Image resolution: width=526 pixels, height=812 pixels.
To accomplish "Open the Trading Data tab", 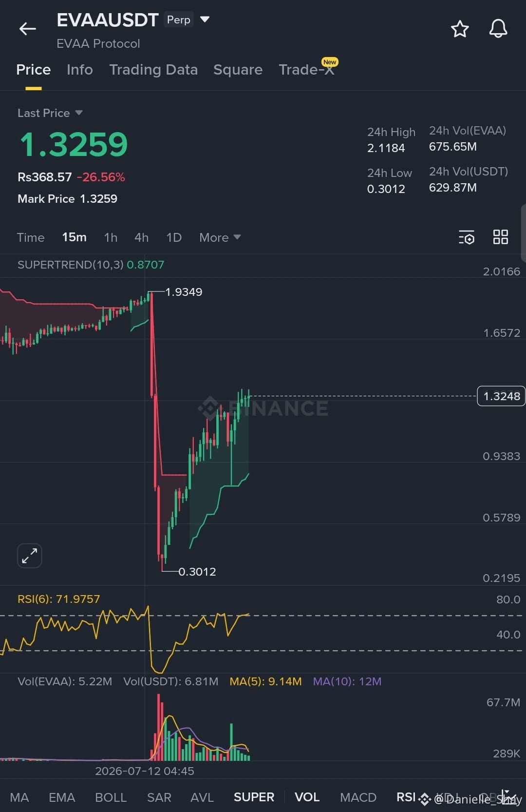I will pos(153,70).
